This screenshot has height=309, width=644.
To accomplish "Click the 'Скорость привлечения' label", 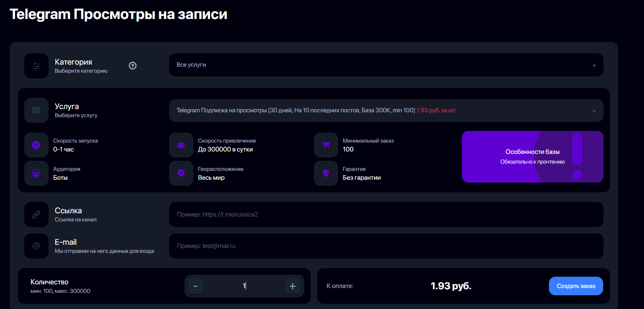I will point(227,141).
